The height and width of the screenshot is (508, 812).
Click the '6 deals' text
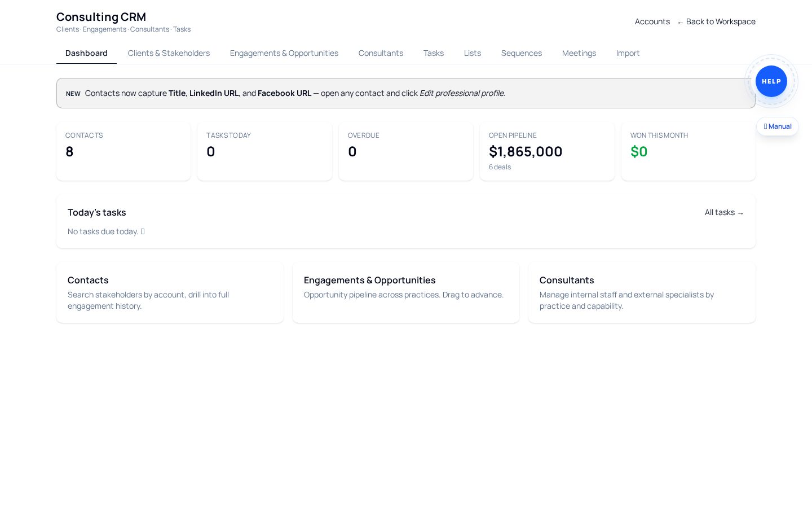[500, 167]
